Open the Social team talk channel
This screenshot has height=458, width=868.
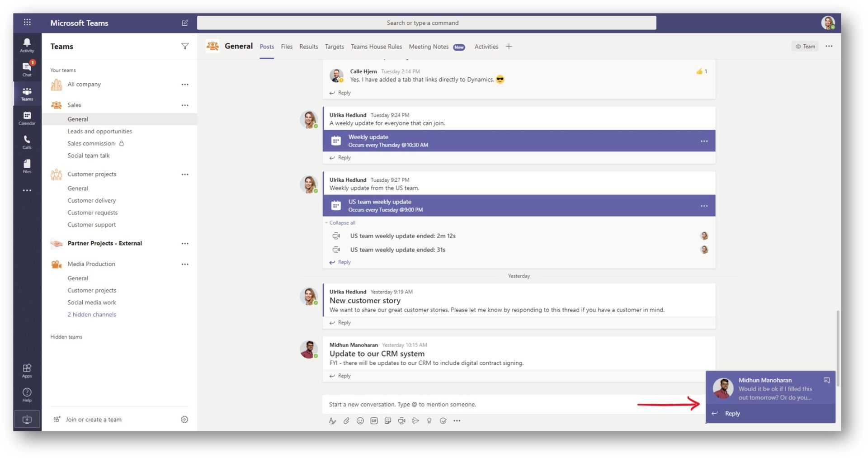pyautogui.click(x=88, y=156)
